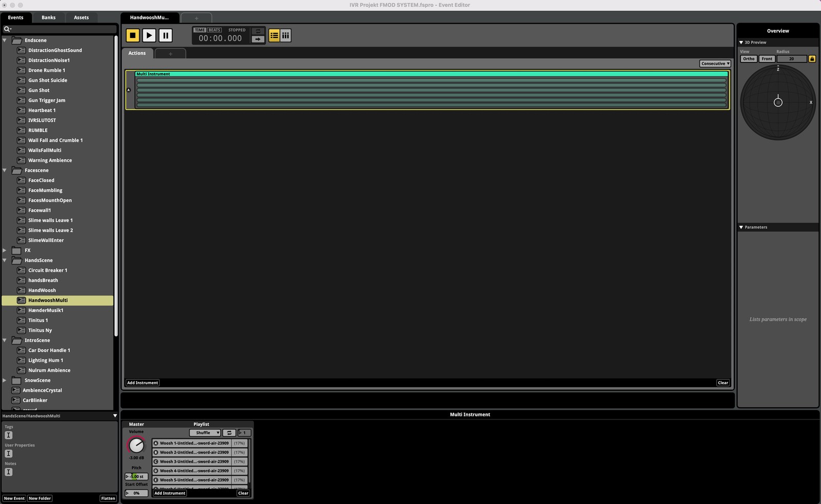Toggle playlist loop icon next to Shuffle
The image size is (821, 504).
coord(229,433)
